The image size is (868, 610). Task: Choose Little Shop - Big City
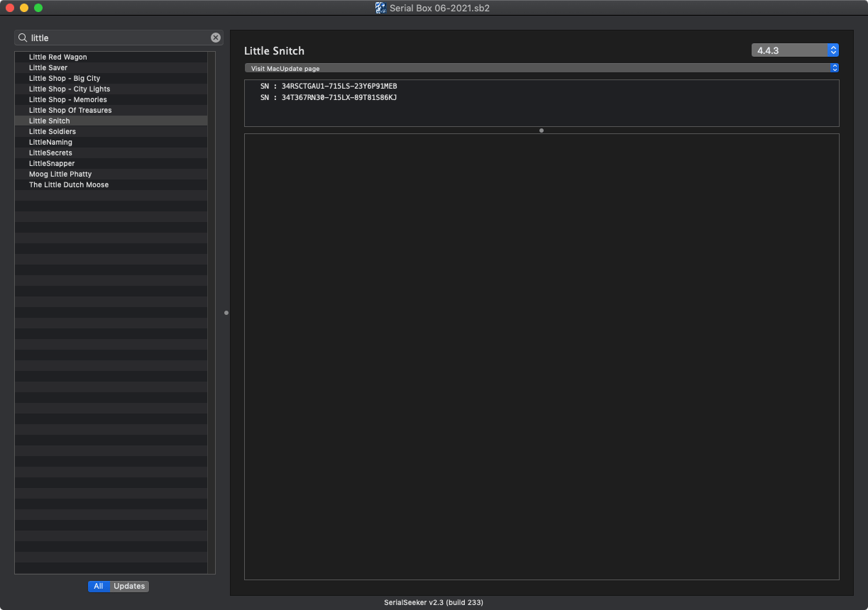[x=65, y=78]
